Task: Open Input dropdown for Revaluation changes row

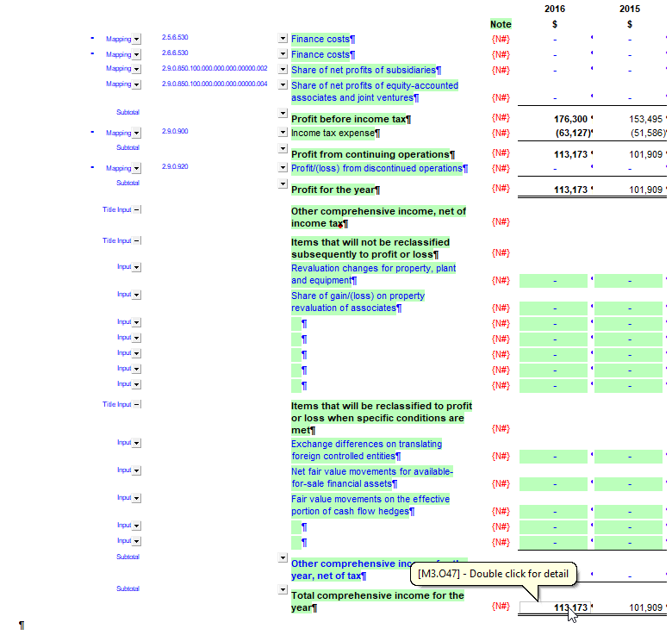Action: 136,267
